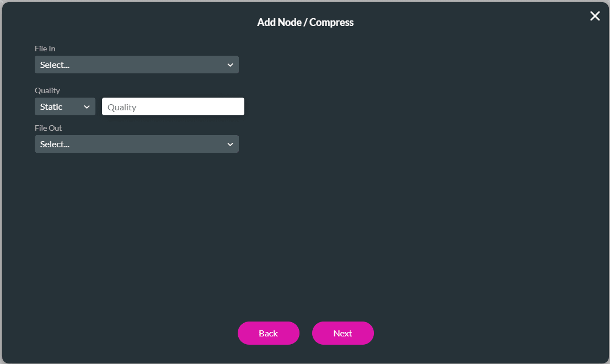Click the File In label

45,49
